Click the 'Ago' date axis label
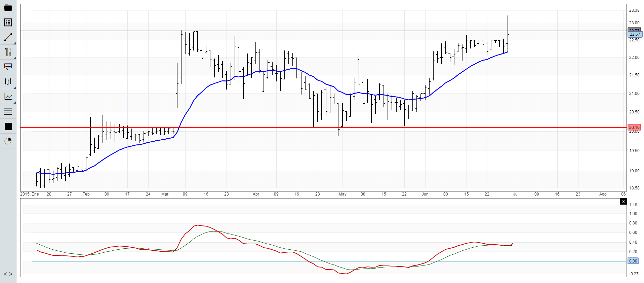 point(603,194)
